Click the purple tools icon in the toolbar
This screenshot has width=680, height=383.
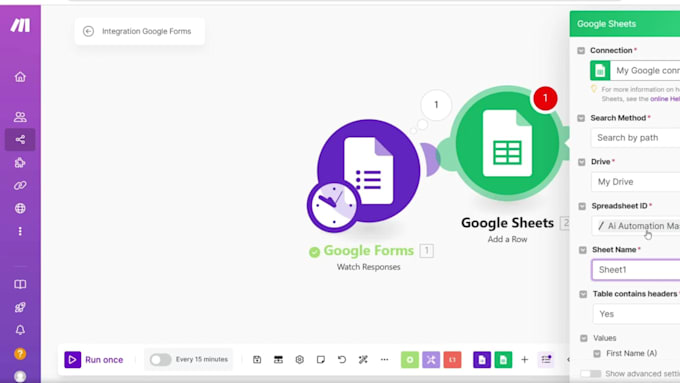[431, 360]
